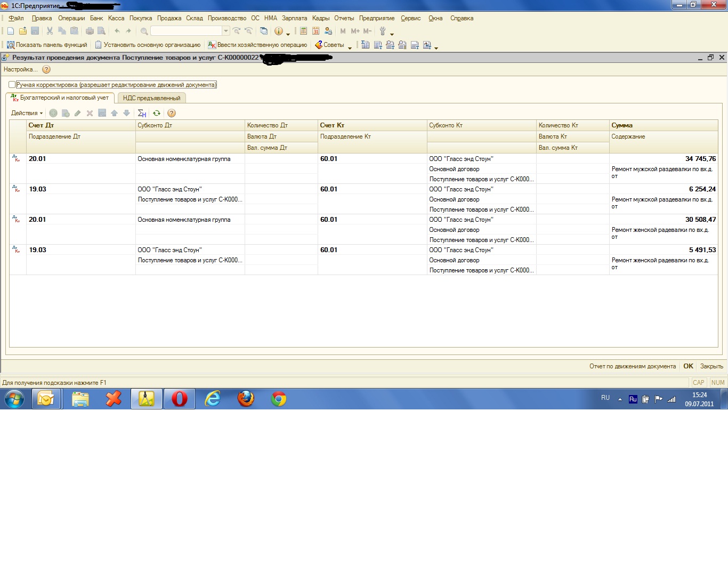Expand the Советы dropdown arrow
The height and width of the screenshot is (564, 728).
(350, 47)
